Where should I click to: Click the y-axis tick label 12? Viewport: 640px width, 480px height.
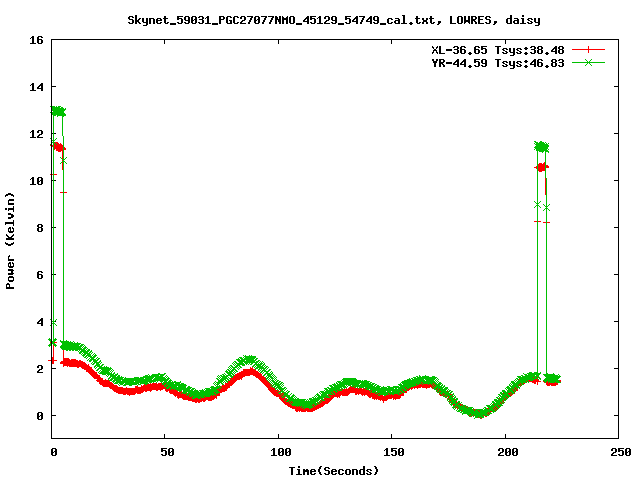(x=36, y=134)
